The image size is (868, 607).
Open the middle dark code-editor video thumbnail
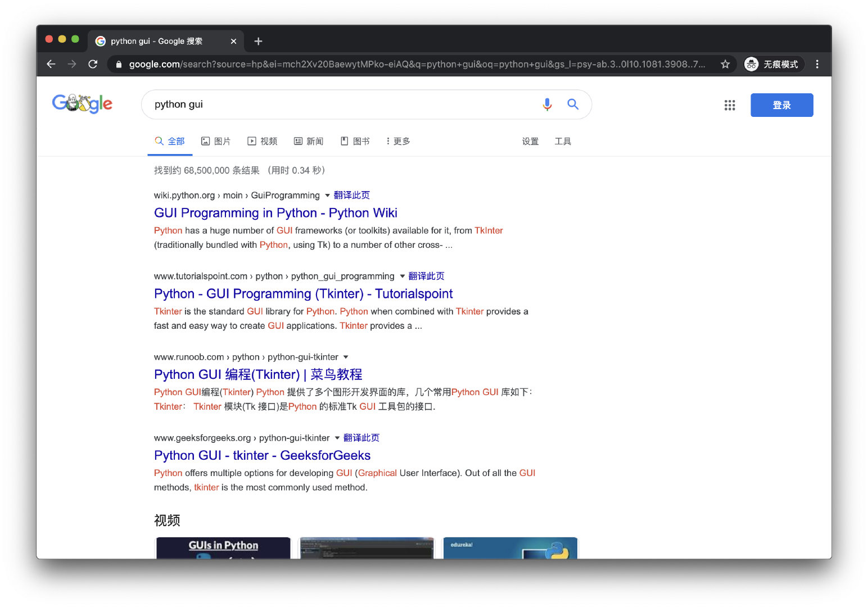click(367, 548)
